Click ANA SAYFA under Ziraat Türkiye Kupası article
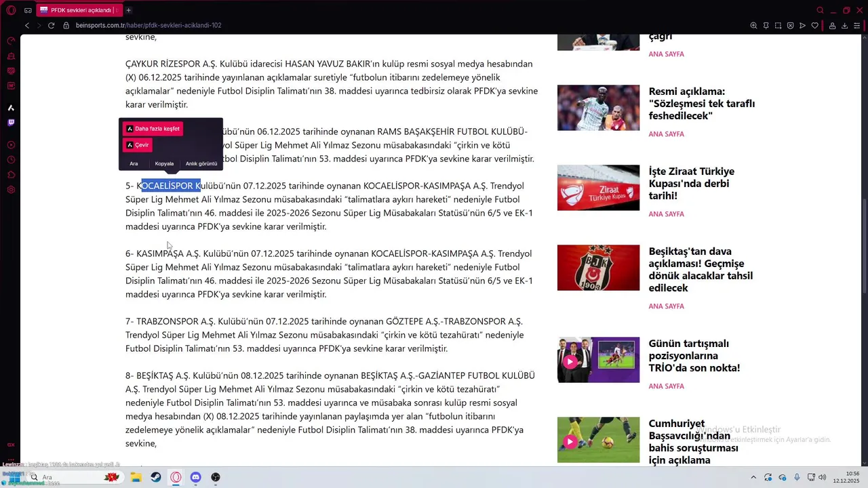 [x=666, y=214]
